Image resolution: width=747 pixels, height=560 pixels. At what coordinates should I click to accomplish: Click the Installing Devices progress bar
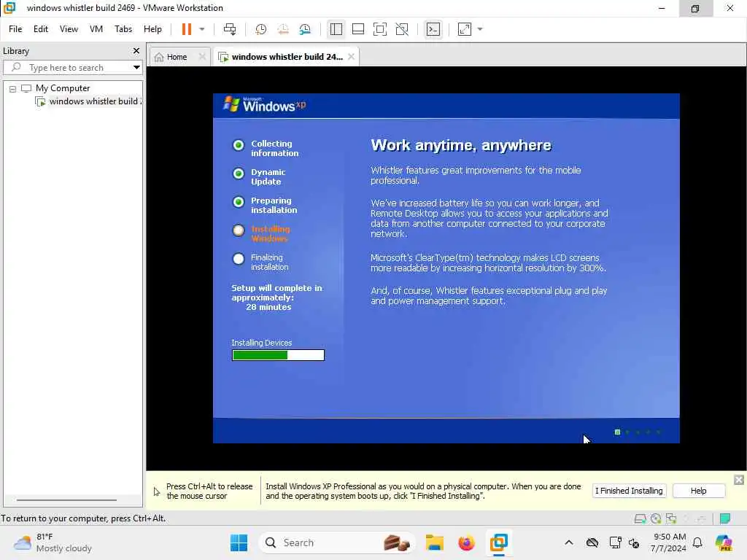pos(278,355)
